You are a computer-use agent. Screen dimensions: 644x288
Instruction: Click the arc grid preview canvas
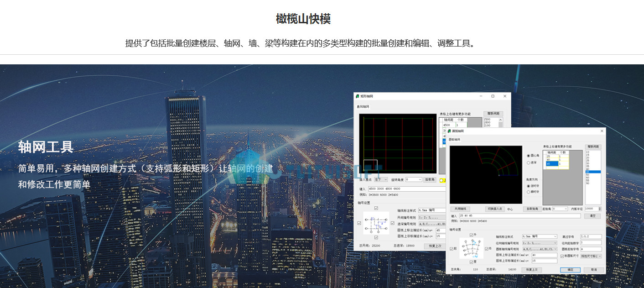[x=486, y=175]
